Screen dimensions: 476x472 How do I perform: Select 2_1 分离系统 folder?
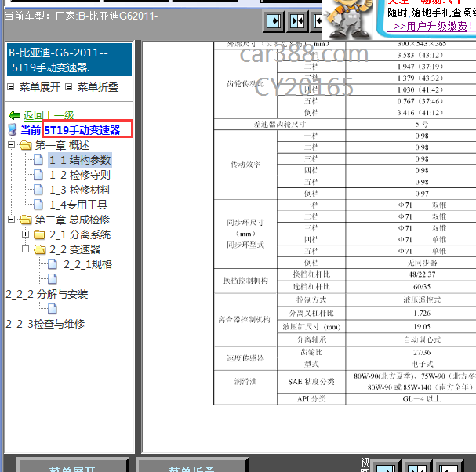click(80, 234)
